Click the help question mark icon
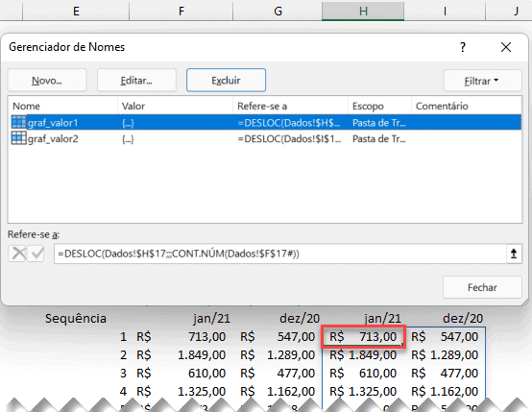The image size is (532, 412). point(463,47)
